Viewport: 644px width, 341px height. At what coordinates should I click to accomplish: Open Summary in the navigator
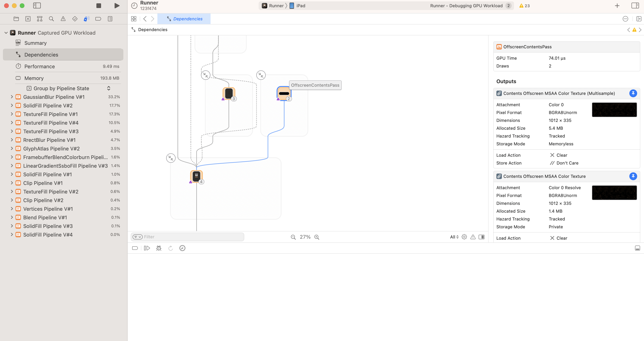36,43
